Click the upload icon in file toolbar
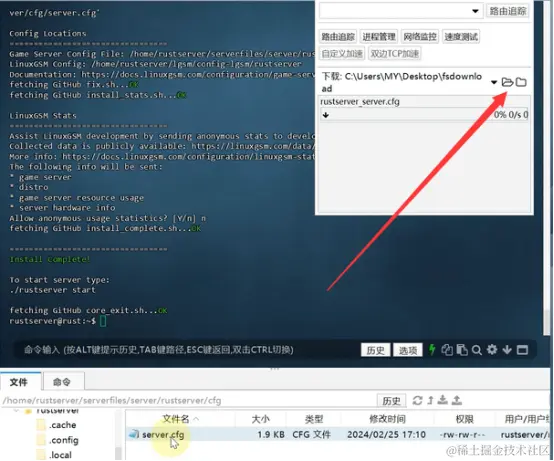The width and height of the screenshot is (554, 461). (456, 400)
